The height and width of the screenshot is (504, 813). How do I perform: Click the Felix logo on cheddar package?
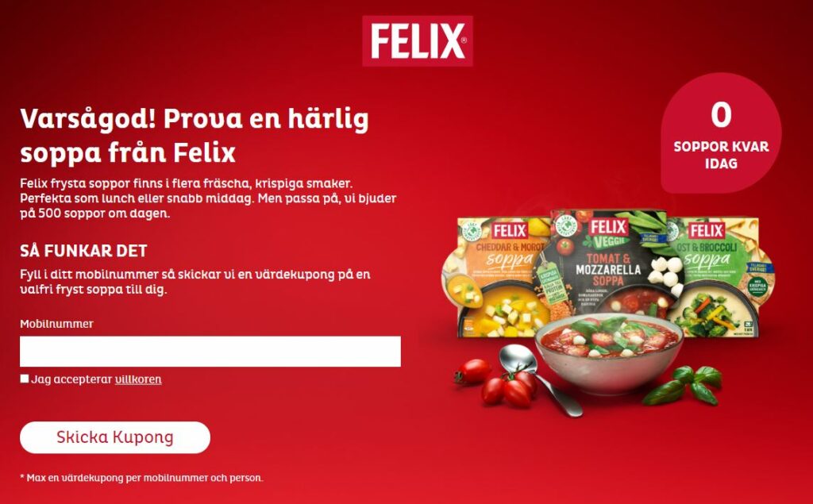pyautogui.click(x=510, y=231)
